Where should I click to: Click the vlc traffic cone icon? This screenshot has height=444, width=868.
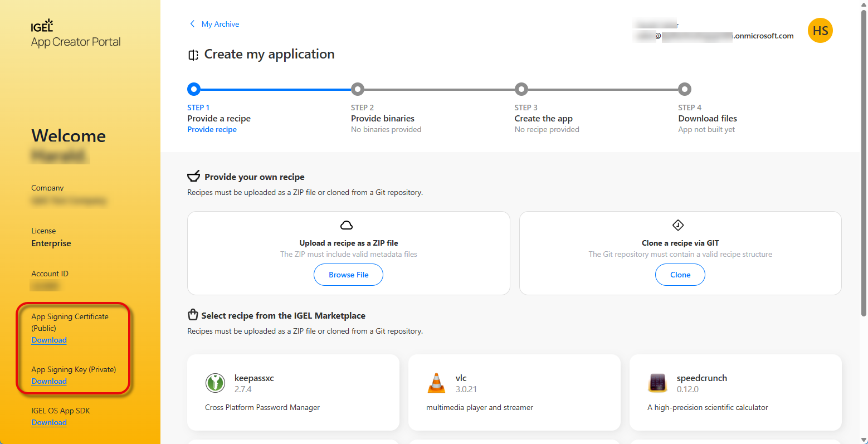pos(436,383)
